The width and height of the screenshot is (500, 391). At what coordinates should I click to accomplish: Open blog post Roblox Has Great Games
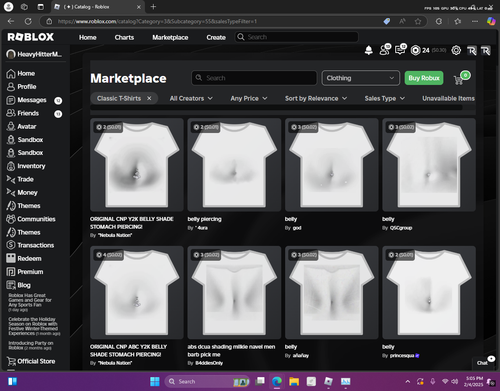click(30, 302)
